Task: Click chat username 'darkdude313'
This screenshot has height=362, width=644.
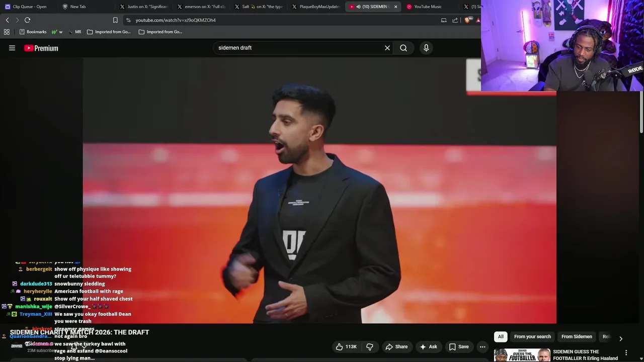Action: (36, 284)
